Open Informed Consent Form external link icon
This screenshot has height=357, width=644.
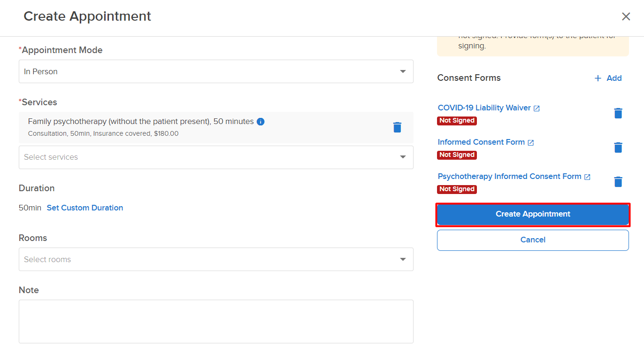pyautogui.click(x=531, y=143)
